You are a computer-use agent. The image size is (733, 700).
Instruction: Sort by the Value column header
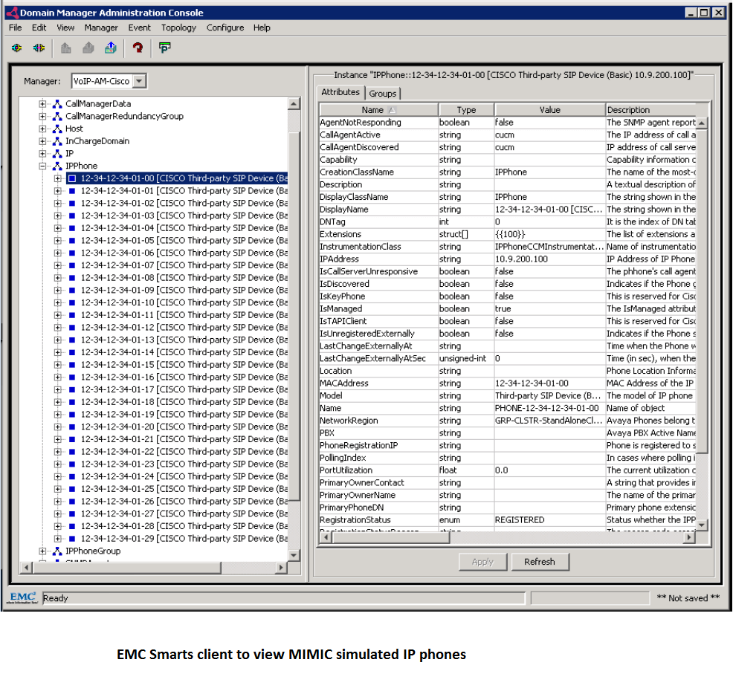[x=550, y=110]
